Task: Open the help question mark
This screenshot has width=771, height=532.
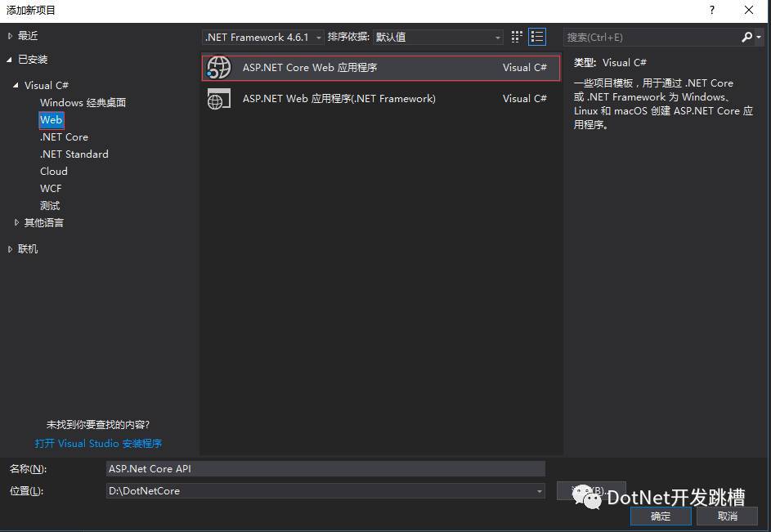Action: [712, 10]
